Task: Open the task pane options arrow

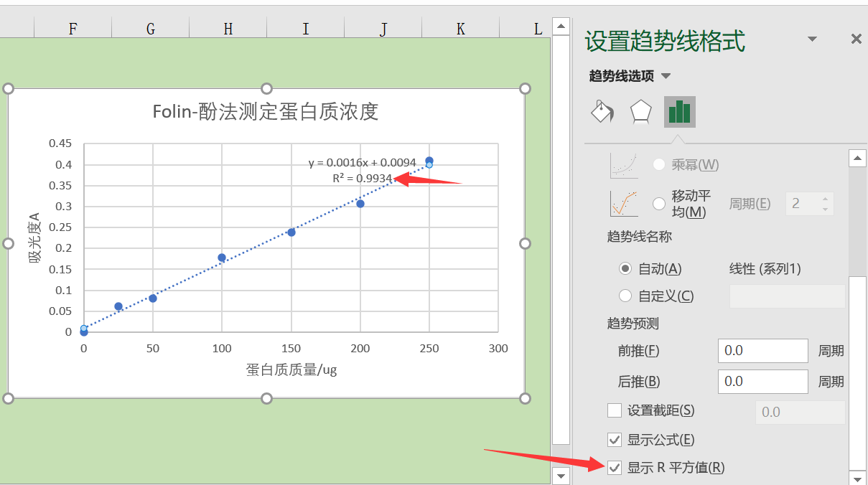Action: (812, 39)
